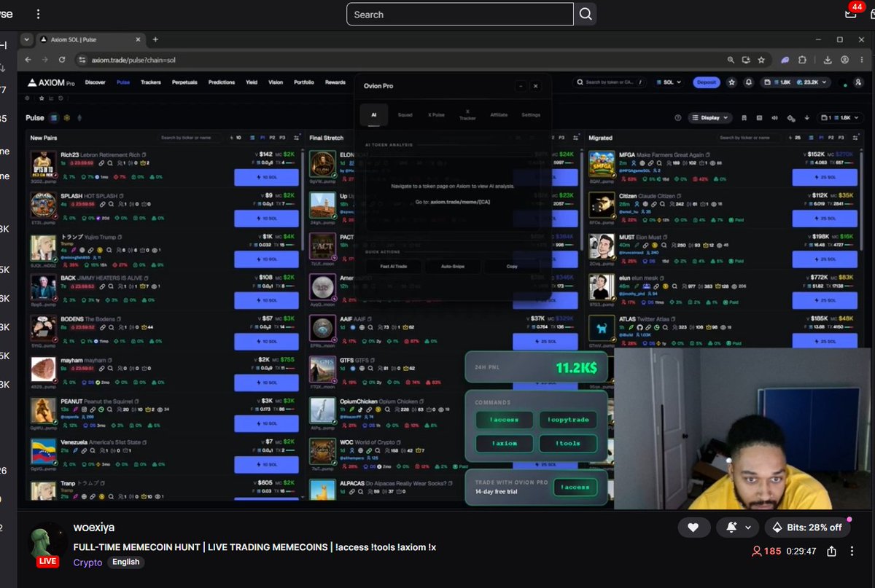
Task: Open Pulse help question mark icon
Action: click(x=678, y=117)
